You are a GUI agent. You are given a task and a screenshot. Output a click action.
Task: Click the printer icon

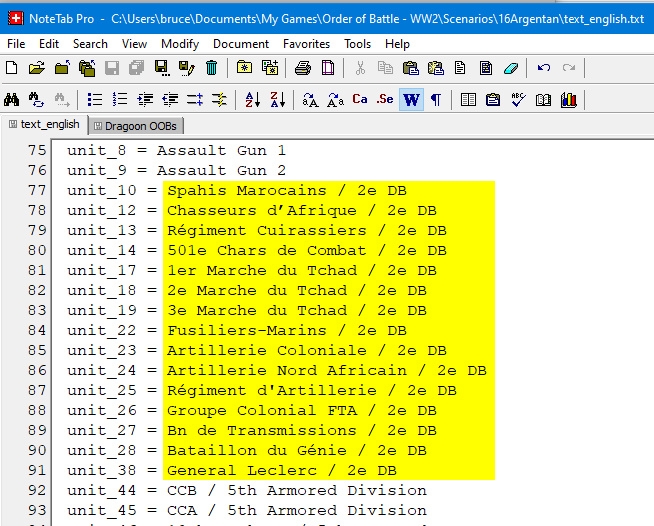(303, 68)
